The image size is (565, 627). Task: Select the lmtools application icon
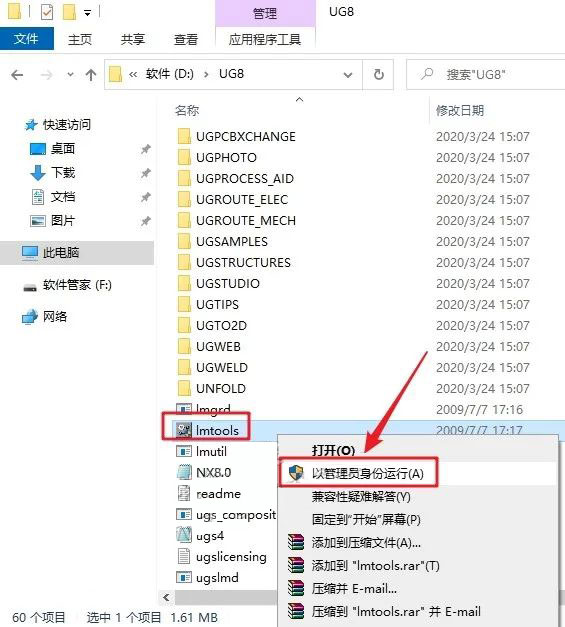point(184,430)
